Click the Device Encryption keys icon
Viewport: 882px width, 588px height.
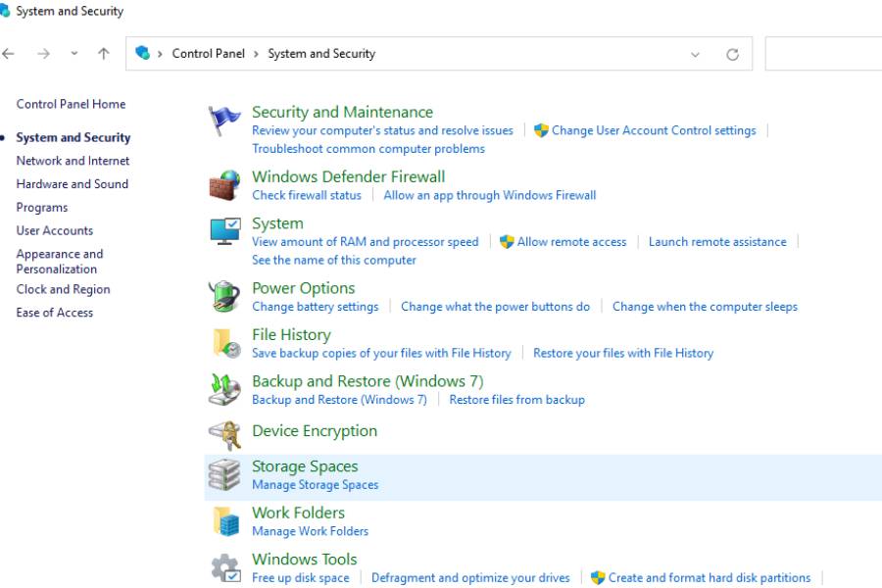tap(225, 435)
